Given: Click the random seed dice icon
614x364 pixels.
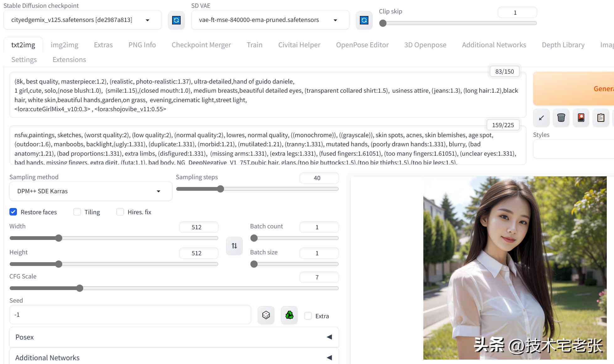Looking at the screenshot, I should click(x=266, y=315).
